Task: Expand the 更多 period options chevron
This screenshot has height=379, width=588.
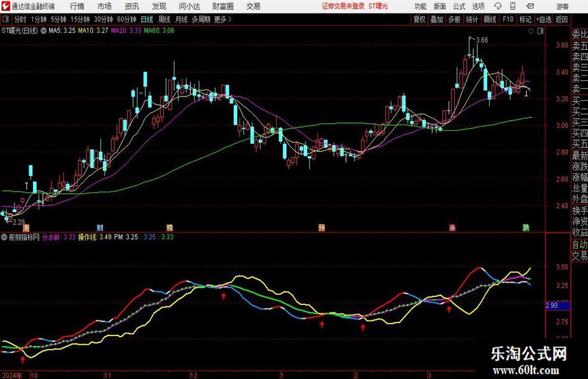Action: (230, 19)
